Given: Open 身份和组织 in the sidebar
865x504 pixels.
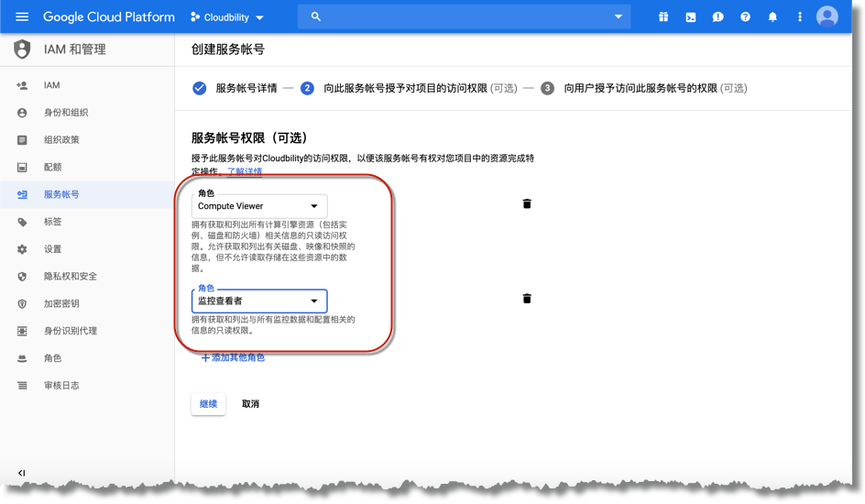Looking at the screenshot, I should [87, 113].
